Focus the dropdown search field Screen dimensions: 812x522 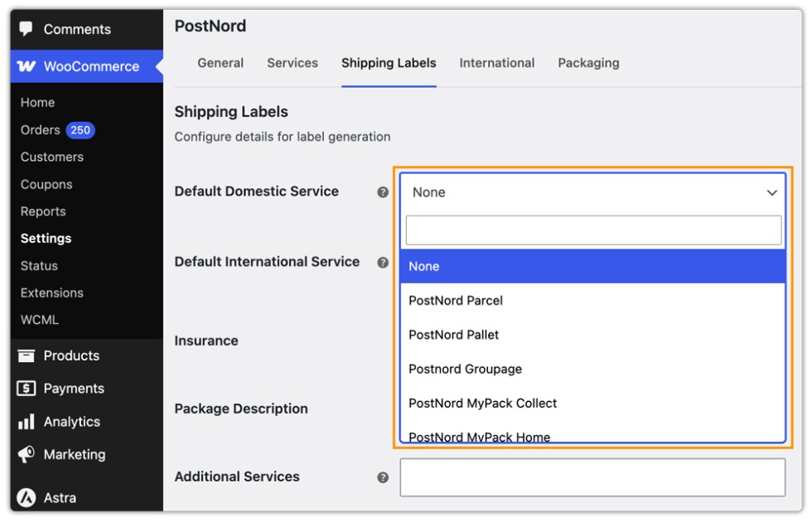click(593, 230)
